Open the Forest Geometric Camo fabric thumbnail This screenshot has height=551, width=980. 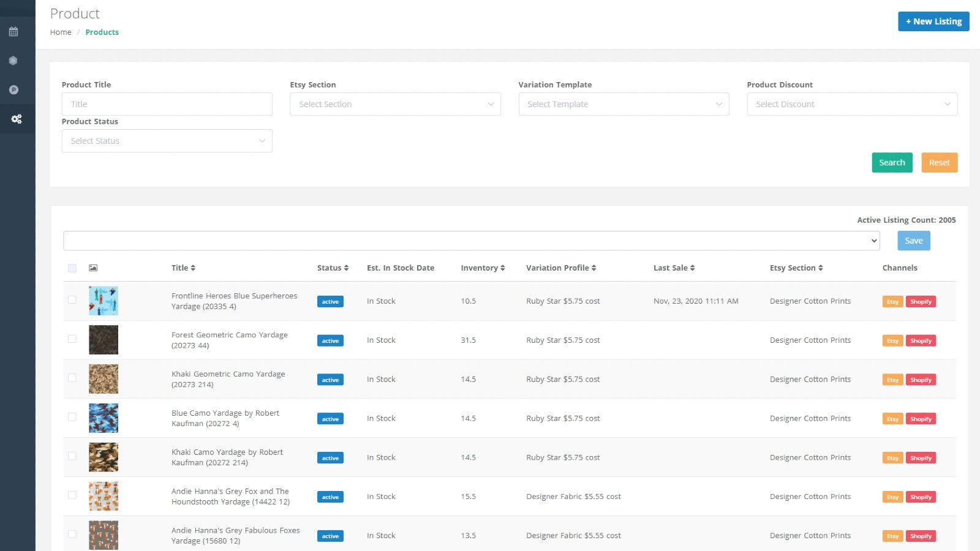(104, 340)
